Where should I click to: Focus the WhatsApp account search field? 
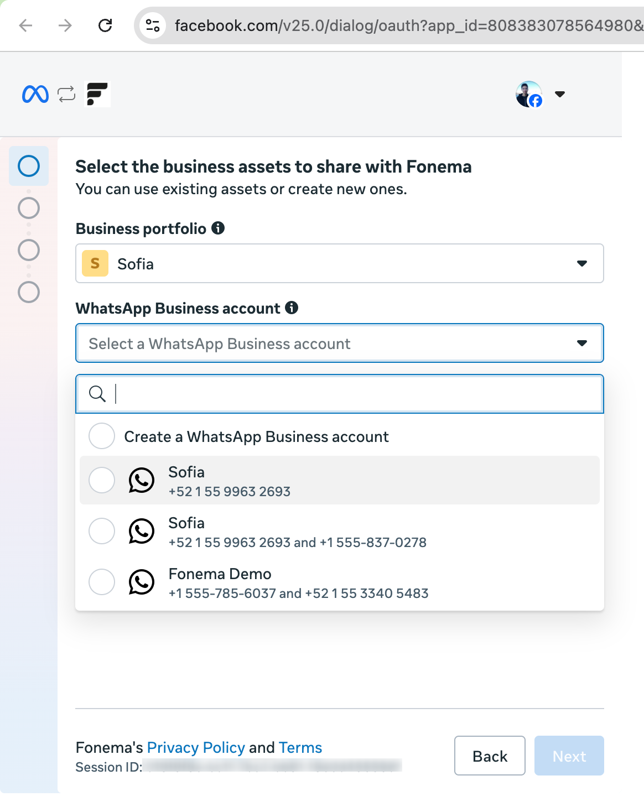pos(340,394)
